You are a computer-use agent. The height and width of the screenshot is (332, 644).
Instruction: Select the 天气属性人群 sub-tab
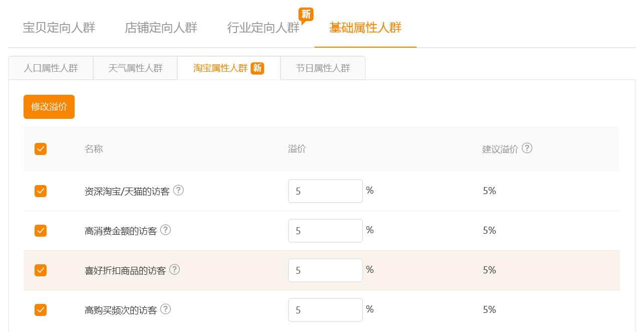[x=135, y=68]
